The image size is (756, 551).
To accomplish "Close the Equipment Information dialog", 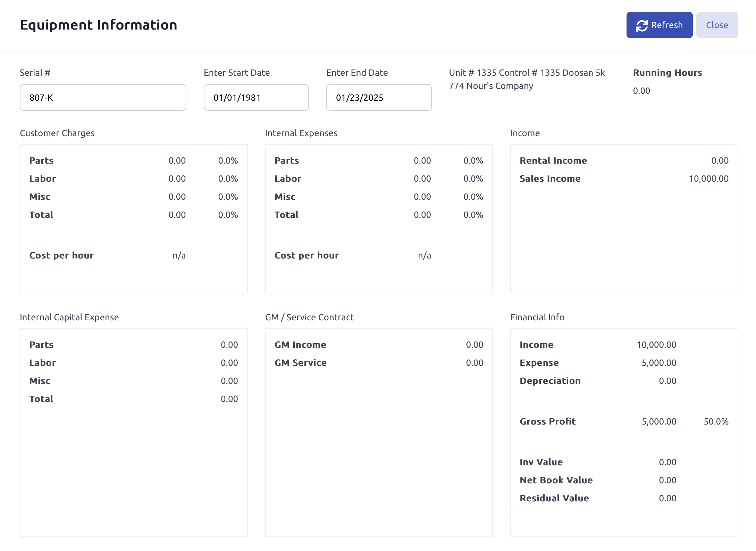I will (x=717, y=25).
